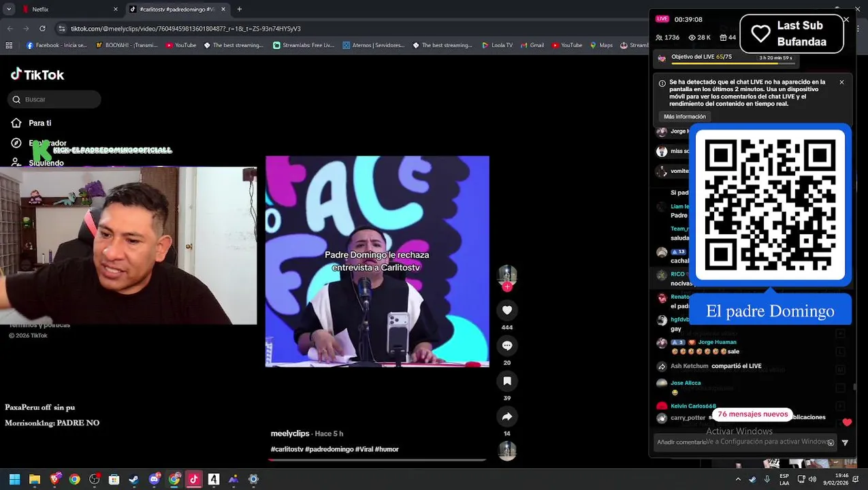Follow creator via red plus on avatar
This screenshot has height=490, width=868.
[507, 287]
